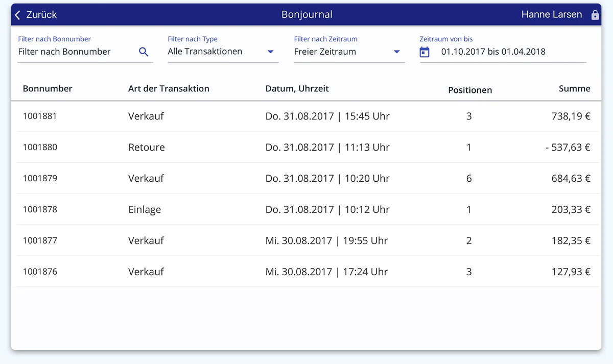Click the sum 182,35 €
This screenshot has width=613, height=364.
coord(571,241)
